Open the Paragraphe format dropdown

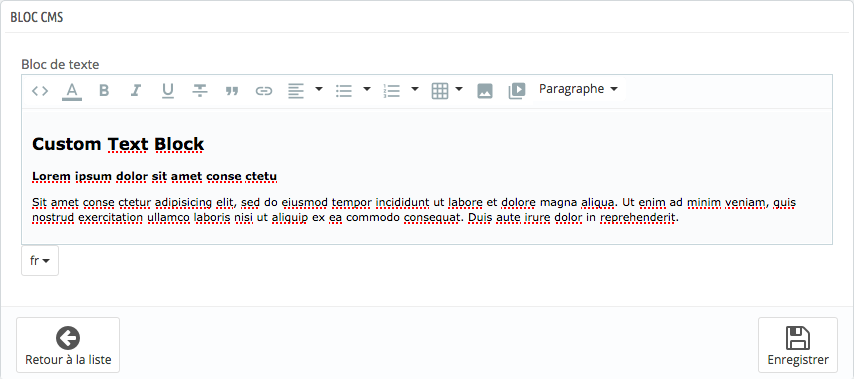pyautogui.click(x=579, y=89)
